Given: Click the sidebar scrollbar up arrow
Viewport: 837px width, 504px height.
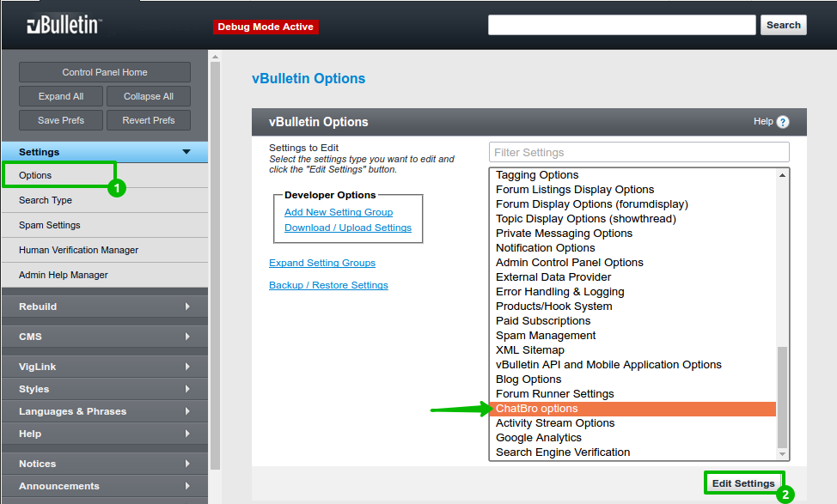Looking at the screenshot, I should [x=215, y=57].
